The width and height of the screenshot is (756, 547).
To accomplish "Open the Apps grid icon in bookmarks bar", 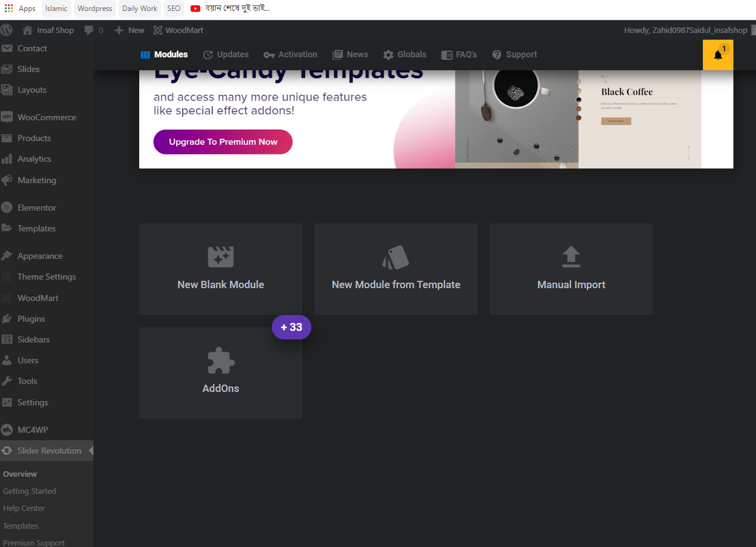I will tap(9, 9).
